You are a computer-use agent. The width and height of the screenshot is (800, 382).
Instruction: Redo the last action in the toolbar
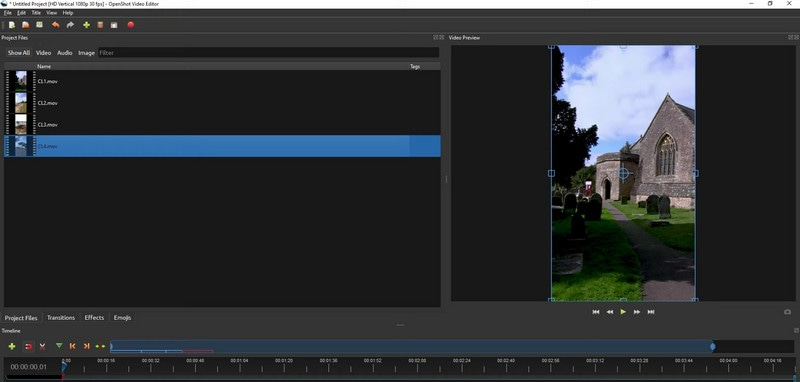pos(70,24)
